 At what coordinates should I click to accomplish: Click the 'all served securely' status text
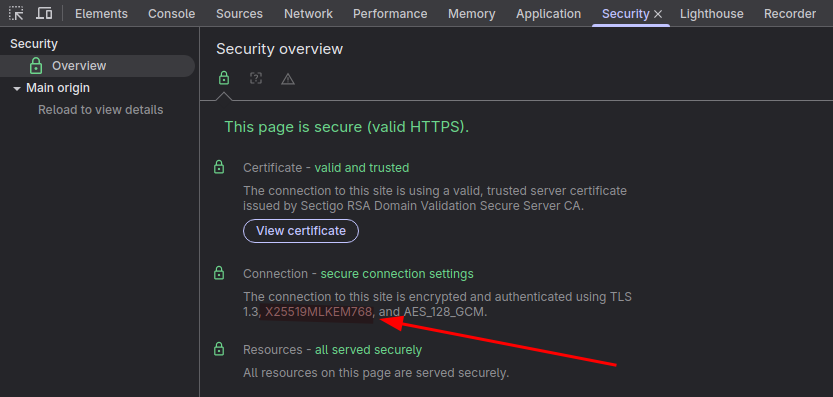[x=369, y=350]
